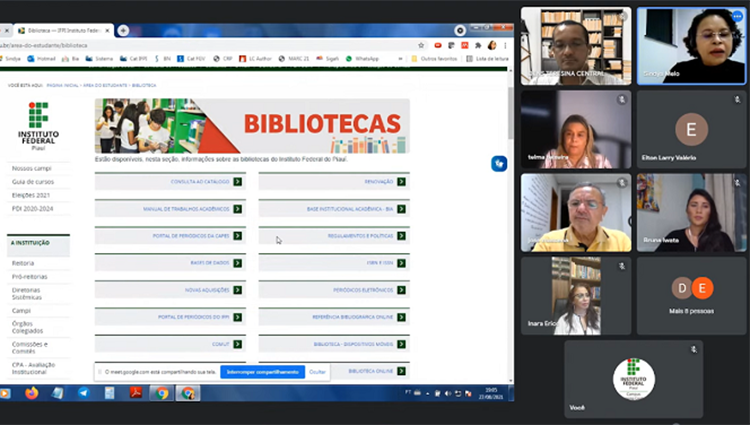The width and height of the screenshot is (750, 425).
Task: Open new browser tab with plus button
Action: (123, 30)
